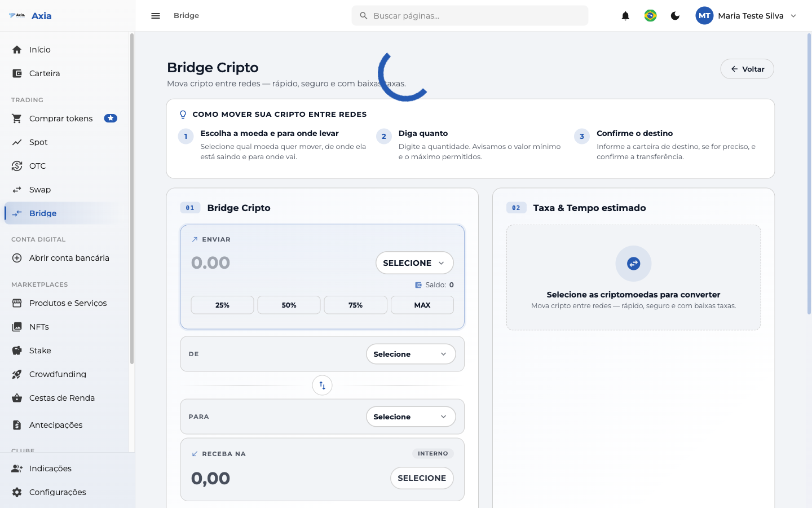Click the Crowdfunding rocket icon

pos(17,374)
